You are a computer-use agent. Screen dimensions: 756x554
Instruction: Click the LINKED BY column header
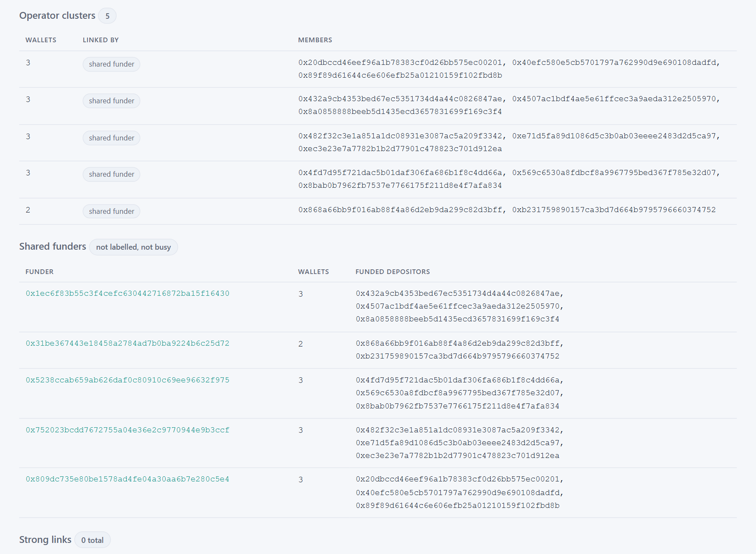tap(101, 40)
